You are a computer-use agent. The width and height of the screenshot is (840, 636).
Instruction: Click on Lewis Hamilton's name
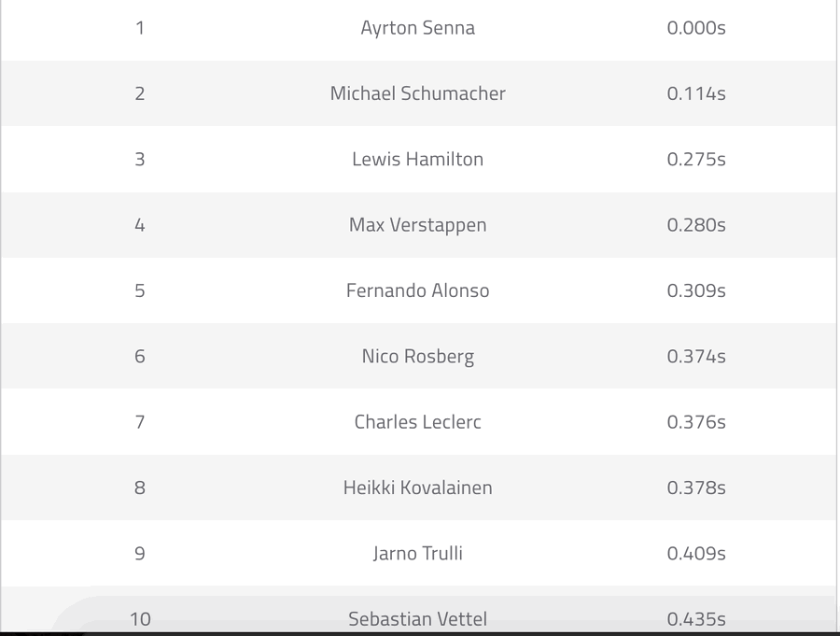click(417, 159)
